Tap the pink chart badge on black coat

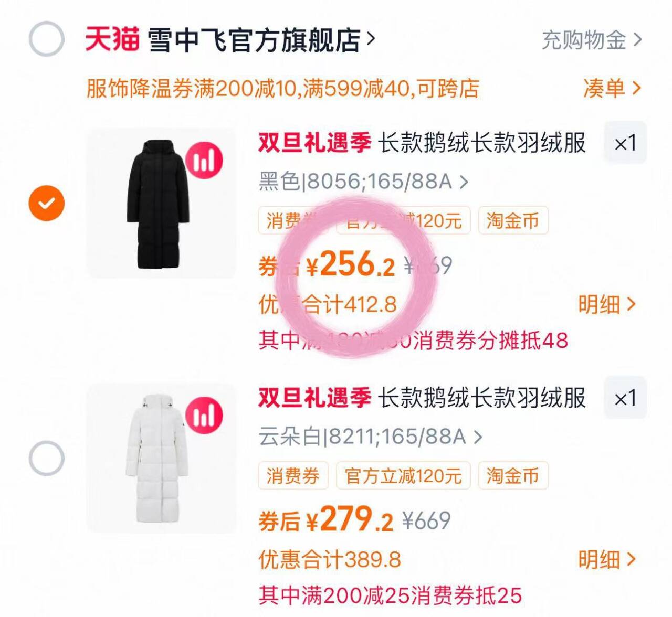(204, 160)
